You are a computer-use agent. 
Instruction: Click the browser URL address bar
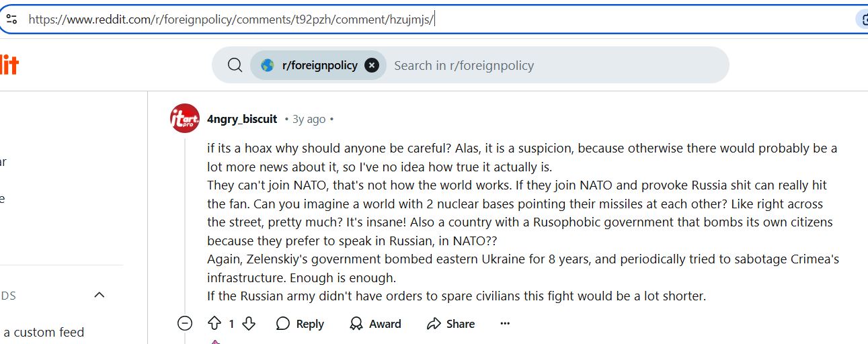(x=437, y=19)
